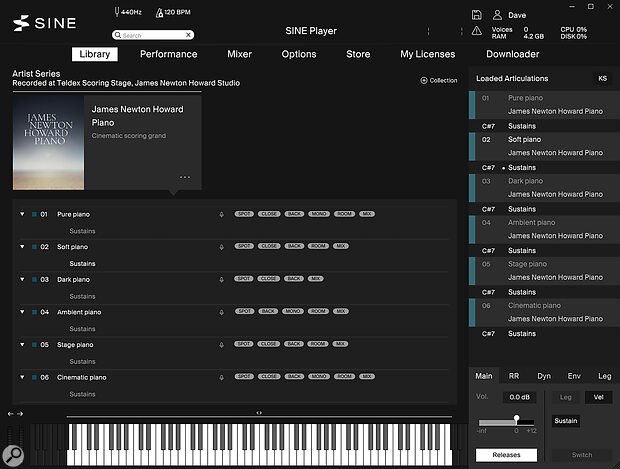Click microphone icon on Pure piano row

[221, 214]
